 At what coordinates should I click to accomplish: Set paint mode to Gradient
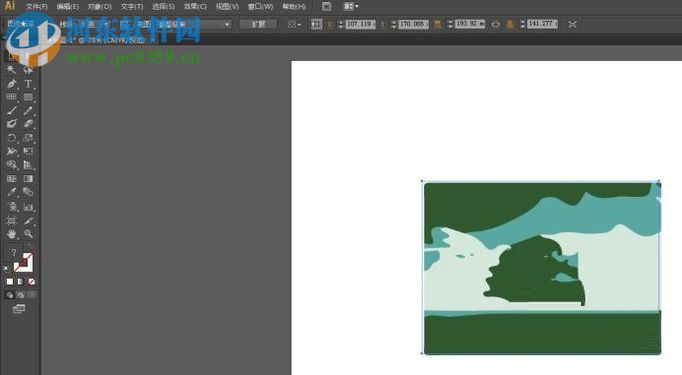coord(20,282)
